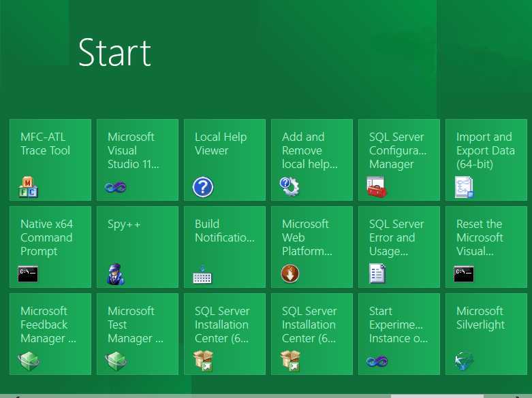
Task: Open SQL Server Error and Usage tile
Action: pyautogui.click(x=398, y=247)
